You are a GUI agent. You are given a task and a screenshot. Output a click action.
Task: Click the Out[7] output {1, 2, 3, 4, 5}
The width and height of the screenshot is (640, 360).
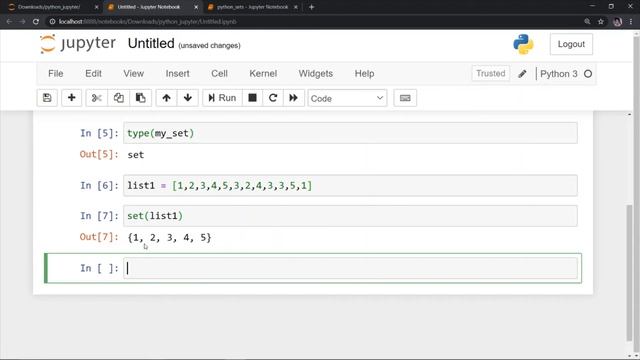169,238
